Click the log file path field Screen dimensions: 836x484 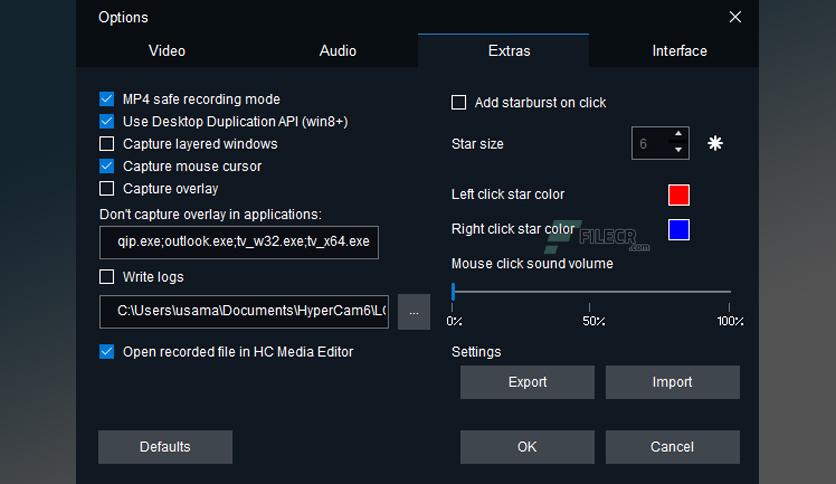point(244,312)
